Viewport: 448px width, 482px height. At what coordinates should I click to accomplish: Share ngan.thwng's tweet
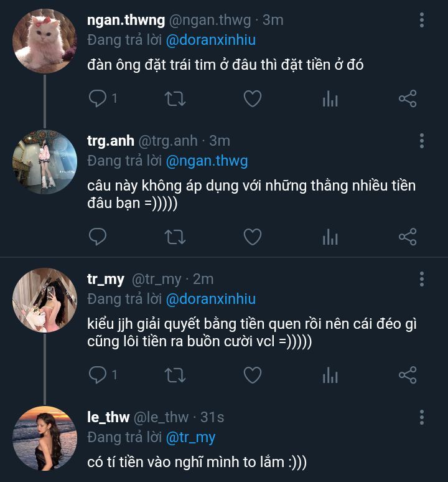(x=407, y=98)
